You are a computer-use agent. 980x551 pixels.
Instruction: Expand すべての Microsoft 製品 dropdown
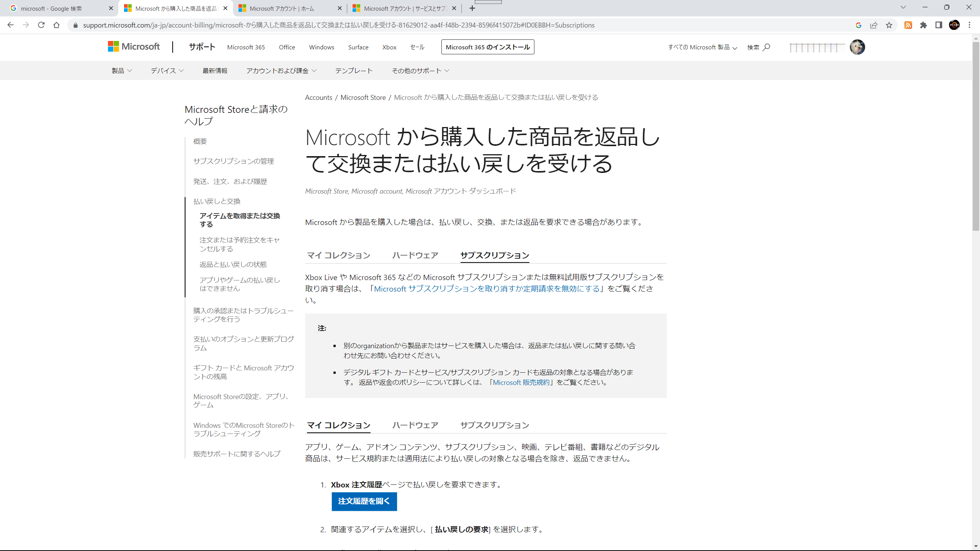click(x=702, y=47)
